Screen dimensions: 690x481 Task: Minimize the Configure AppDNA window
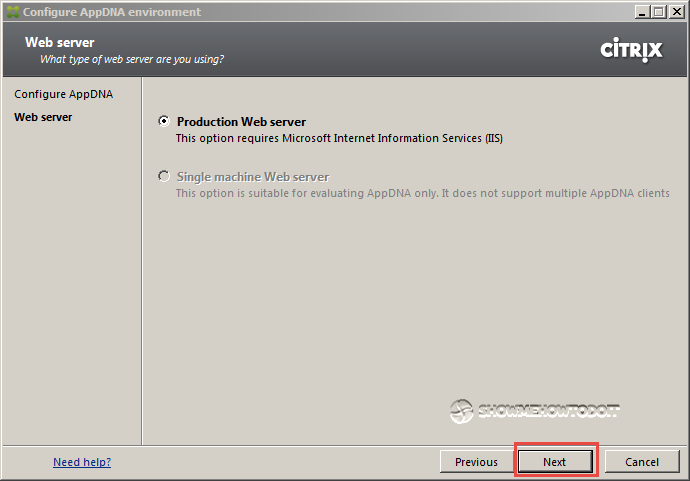tap(642, 12)
